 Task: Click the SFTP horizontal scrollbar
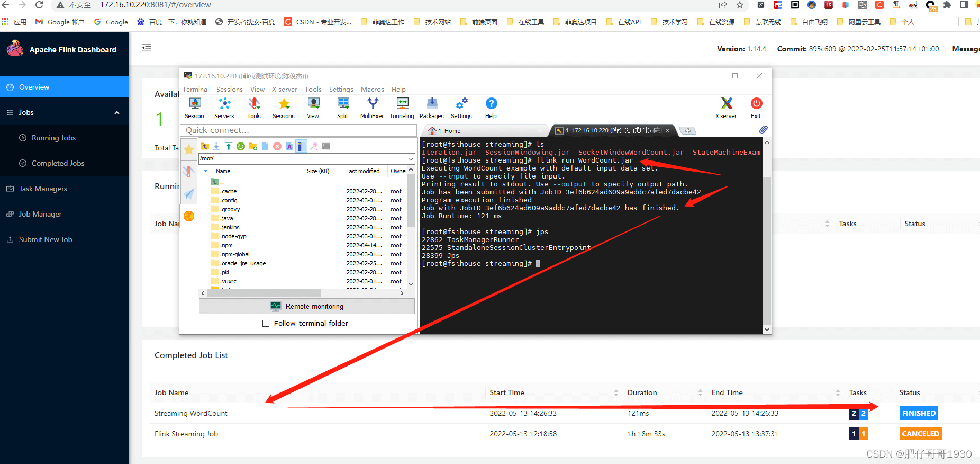pos(264,293)
